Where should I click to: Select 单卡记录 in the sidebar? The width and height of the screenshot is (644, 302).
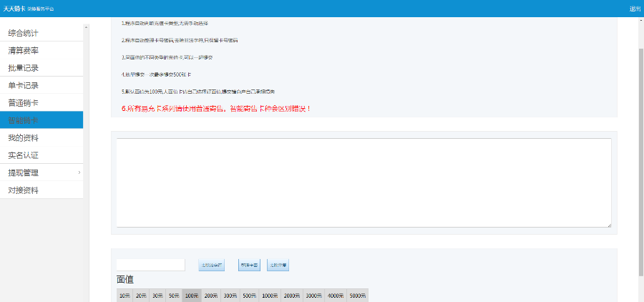[x=23, y=86]
